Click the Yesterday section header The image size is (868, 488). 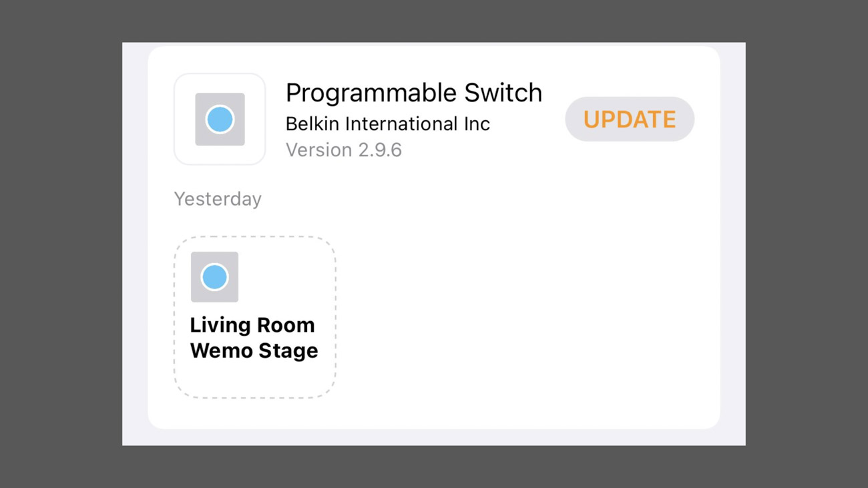tap(218, 199)
